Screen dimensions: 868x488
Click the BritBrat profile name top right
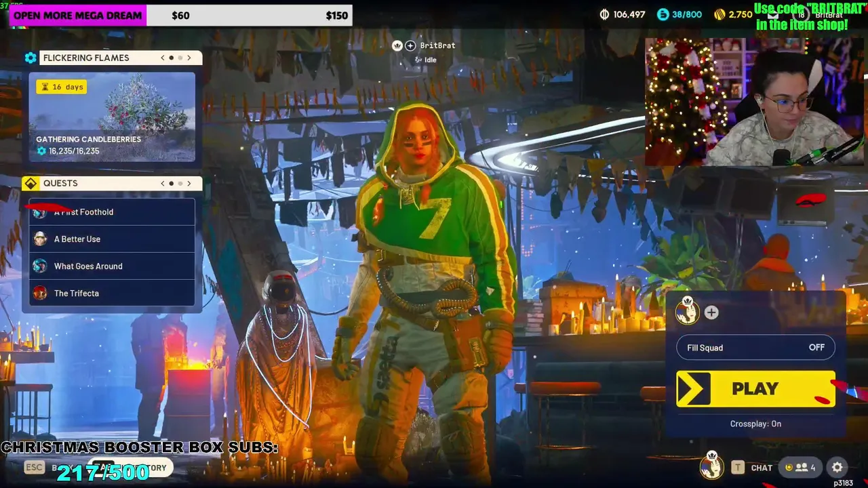pyautogui.click(x=829, y=15)
